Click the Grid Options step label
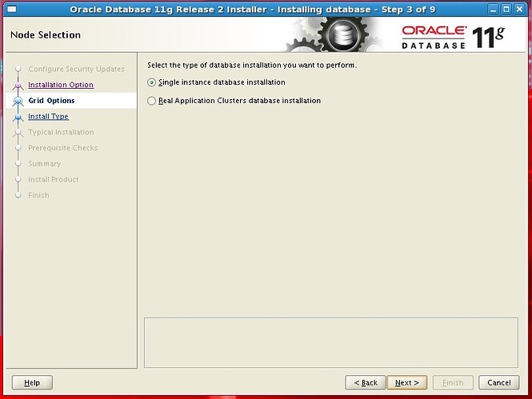532x399 pixels. (51, 101)
